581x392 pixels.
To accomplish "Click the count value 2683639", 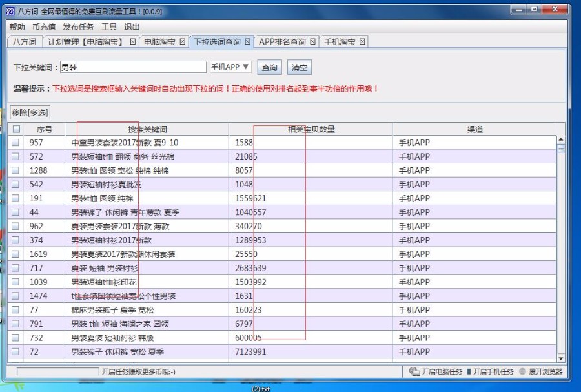I will [x=250, y=268].
